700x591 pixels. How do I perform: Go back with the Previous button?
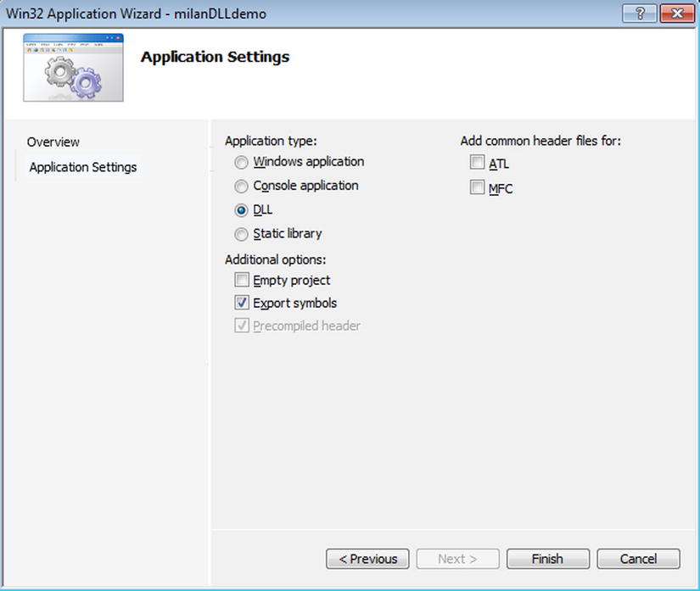click(367, 559)
